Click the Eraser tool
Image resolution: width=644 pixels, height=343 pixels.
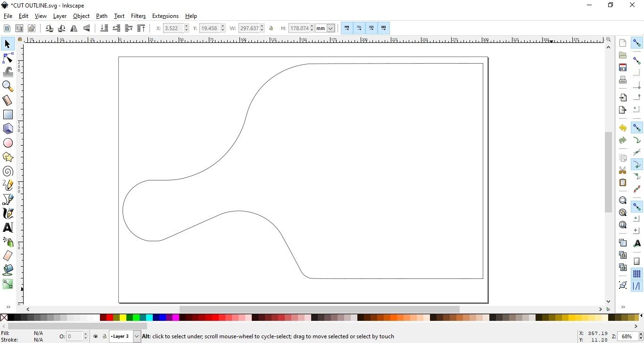(8, 256)
